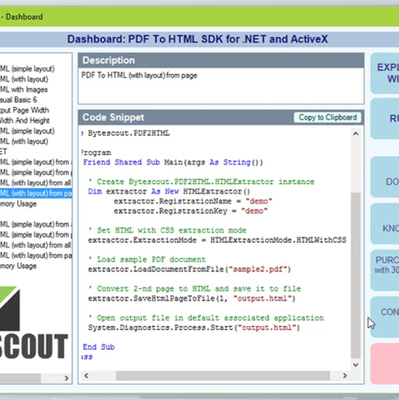Screen dimensions: 399x400
Task: Click the "System.Diagnostics.Process.Start" code line
Action: pyautogui.click(x=194, y=327)
